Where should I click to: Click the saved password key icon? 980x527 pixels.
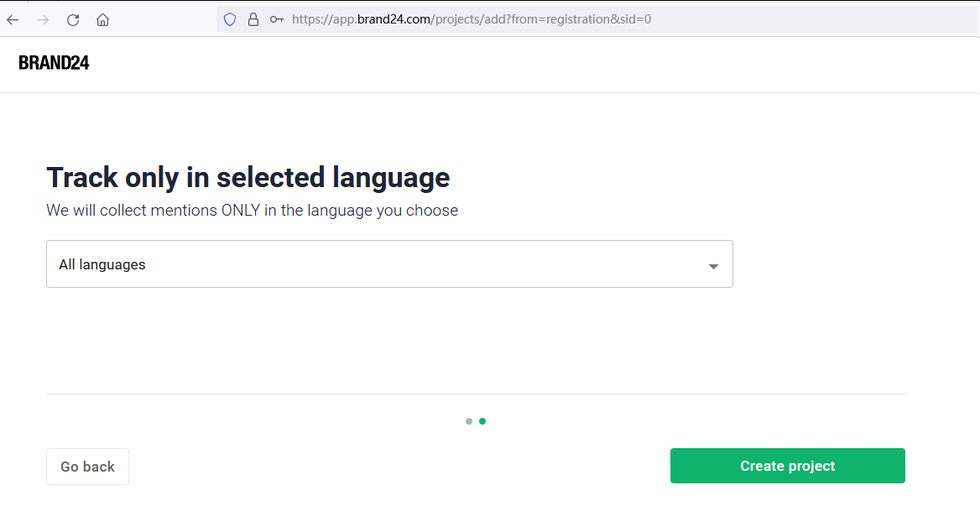(276, 19)
